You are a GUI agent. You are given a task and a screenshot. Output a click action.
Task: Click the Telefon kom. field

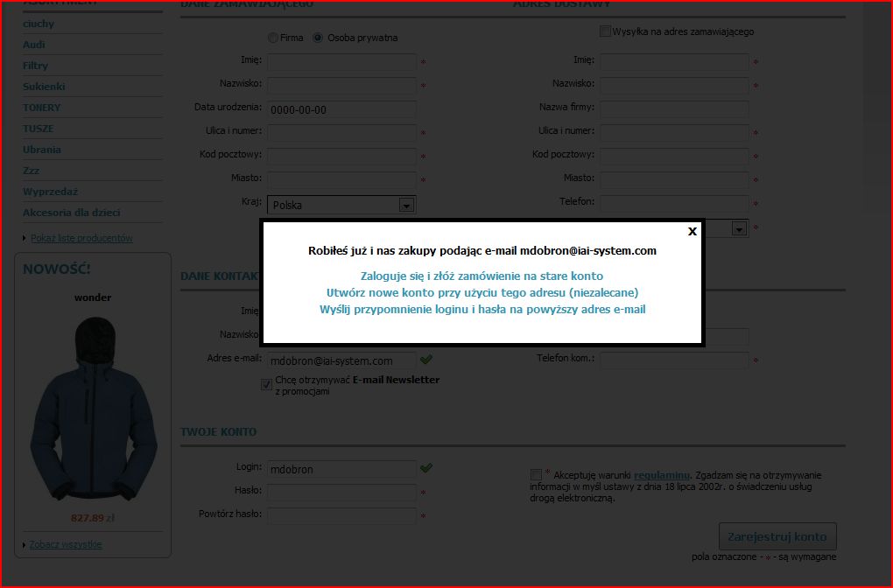(x=674, y=360)
